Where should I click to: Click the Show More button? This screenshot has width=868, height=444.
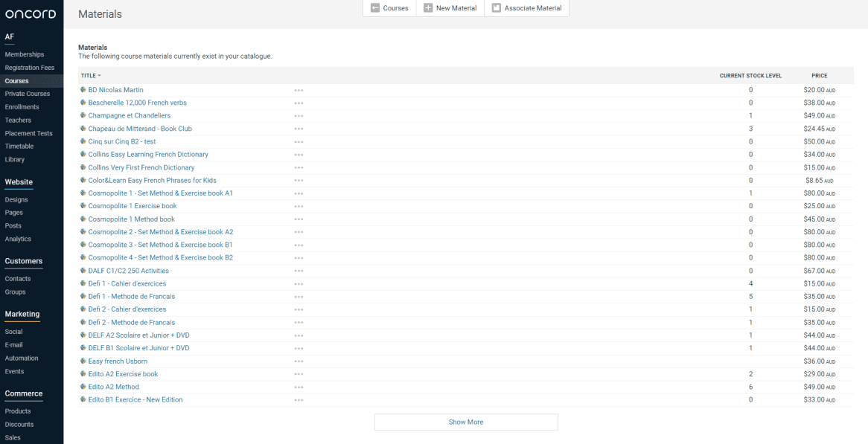point(465,422)
